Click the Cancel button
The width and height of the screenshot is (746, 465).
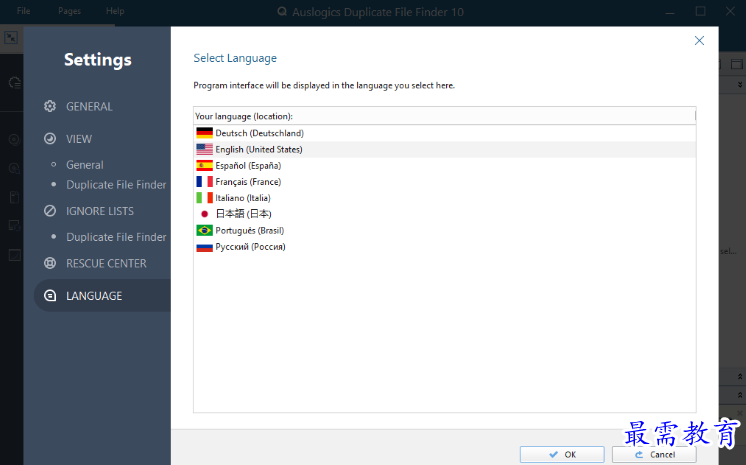click(654, 455)
